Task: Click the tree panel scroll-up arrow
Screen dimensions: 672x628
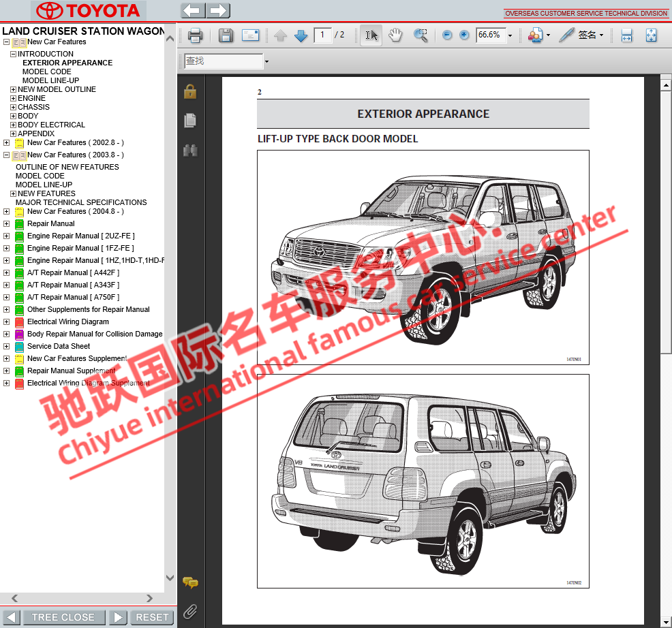Action: pos(170,39)
